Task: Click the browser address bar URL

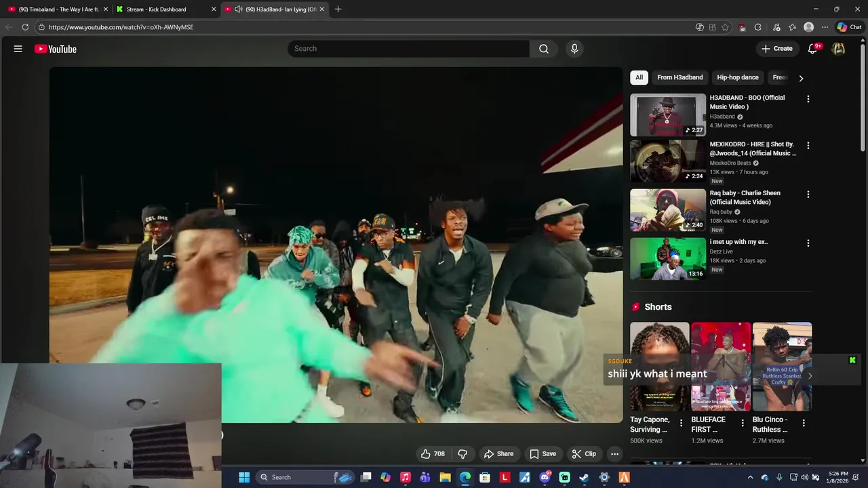Action: (x=121, y=27)
